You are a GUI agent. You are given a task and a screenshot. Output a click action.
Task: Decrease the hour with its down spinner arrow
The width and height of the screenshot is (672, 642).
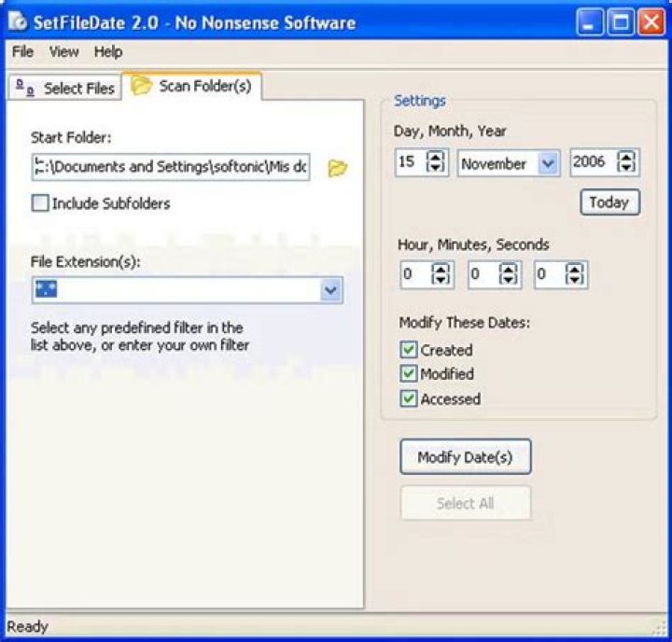(441, 279)
